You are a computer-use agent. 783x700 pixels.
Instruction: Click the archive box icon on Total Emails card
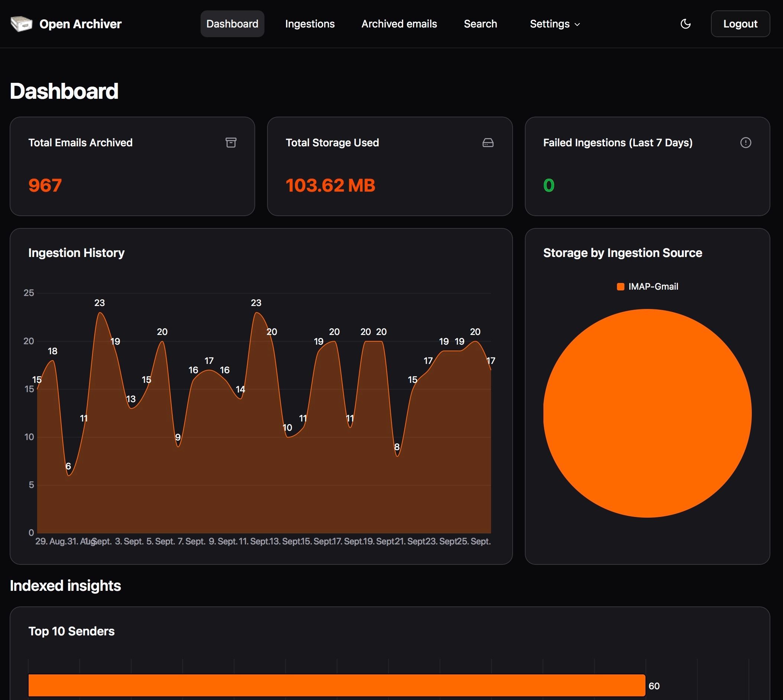(x=230, y=143)
